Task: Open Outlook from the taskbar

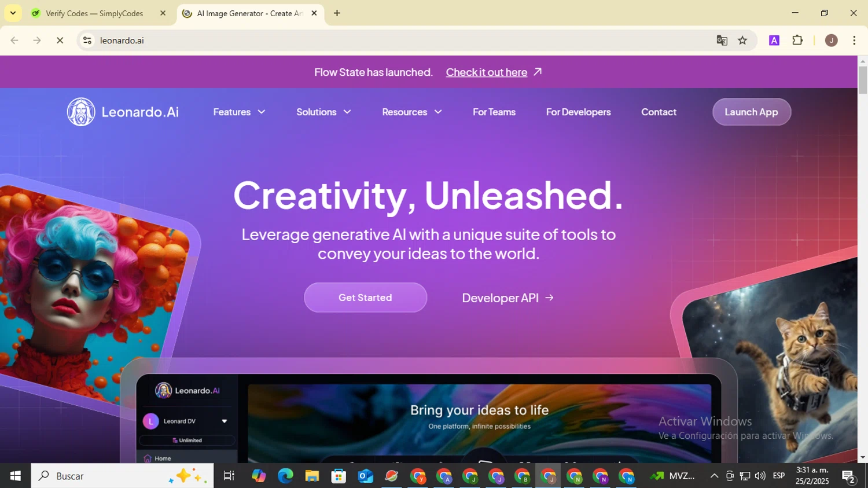Action: pyautogui.click(x=365, y=476)
